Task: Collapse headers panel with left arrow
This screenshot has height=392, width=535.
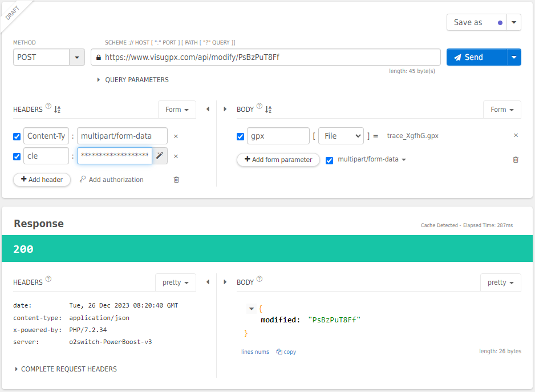Action: (208, 109)
